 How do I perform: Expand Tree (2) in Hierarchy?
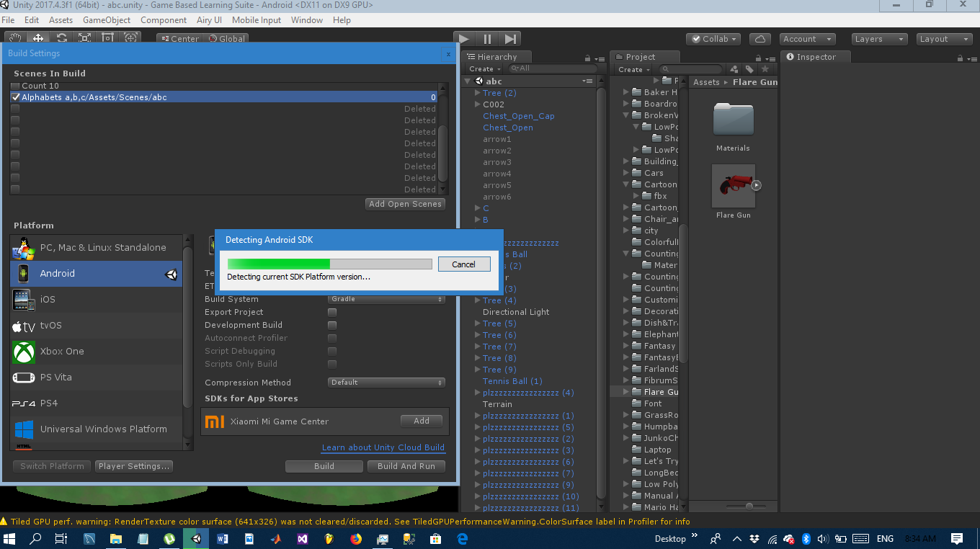(477, 93)
